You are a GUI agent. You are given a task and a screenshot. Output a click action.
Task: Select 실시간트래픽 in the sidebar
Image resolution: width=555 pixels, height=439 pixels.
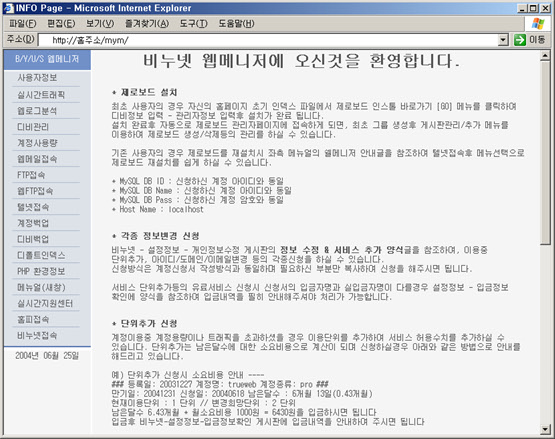tap(41, 95)
